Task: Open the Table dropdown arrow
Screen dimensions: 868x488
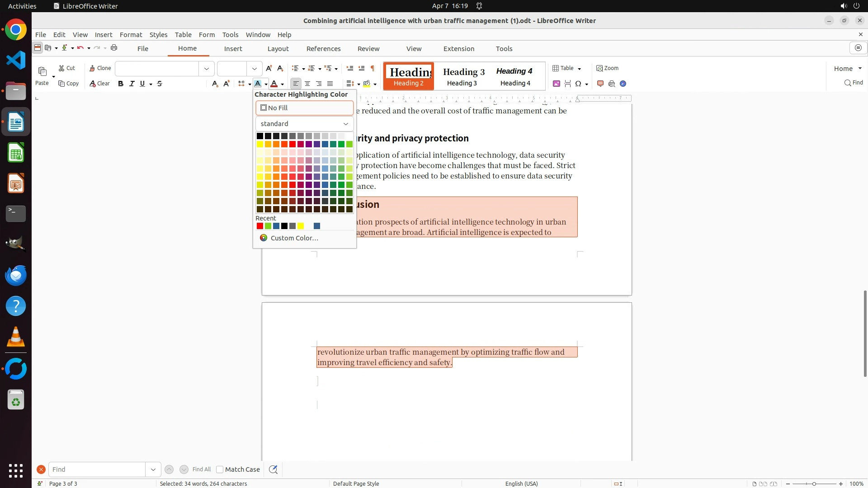Action: click(x=579, y=69)
